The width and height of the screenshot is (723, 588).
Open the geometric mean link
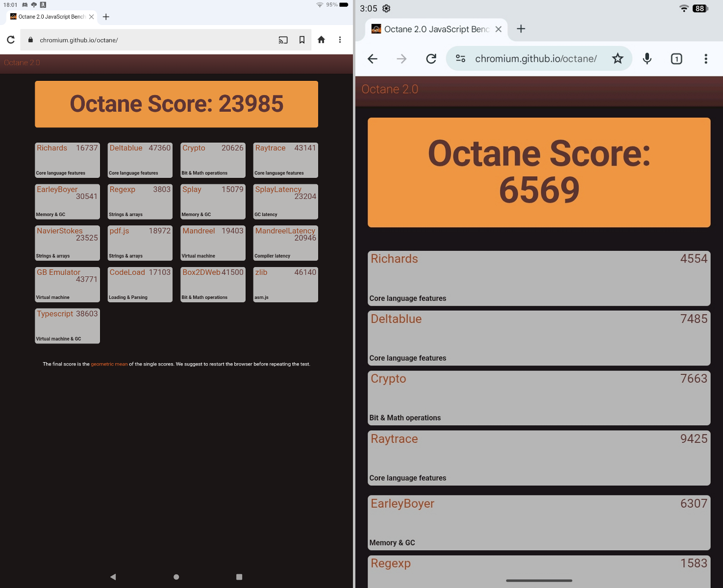point(109,364)
